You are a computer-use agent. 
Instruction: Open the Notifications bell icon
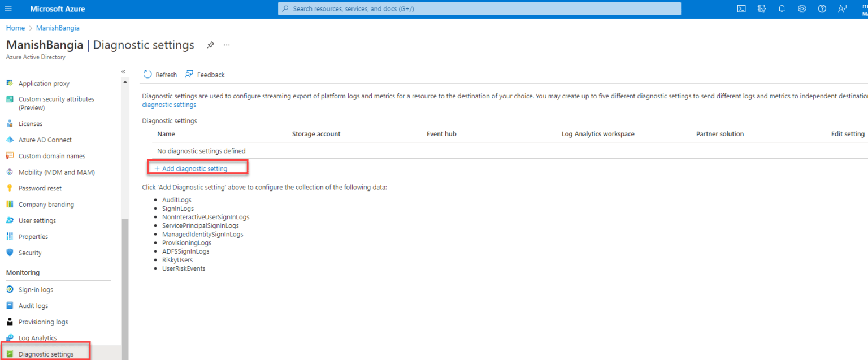coord(782,8)
